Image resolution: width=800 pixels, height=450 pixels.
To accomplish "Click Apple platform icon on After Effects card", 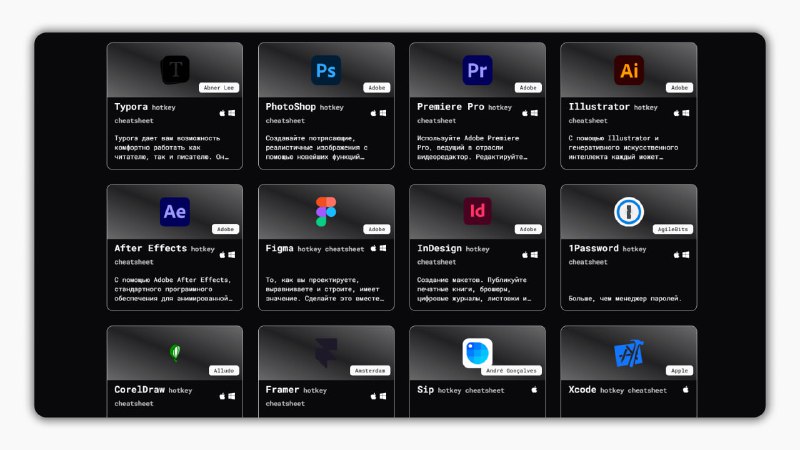I will point(222,255).
